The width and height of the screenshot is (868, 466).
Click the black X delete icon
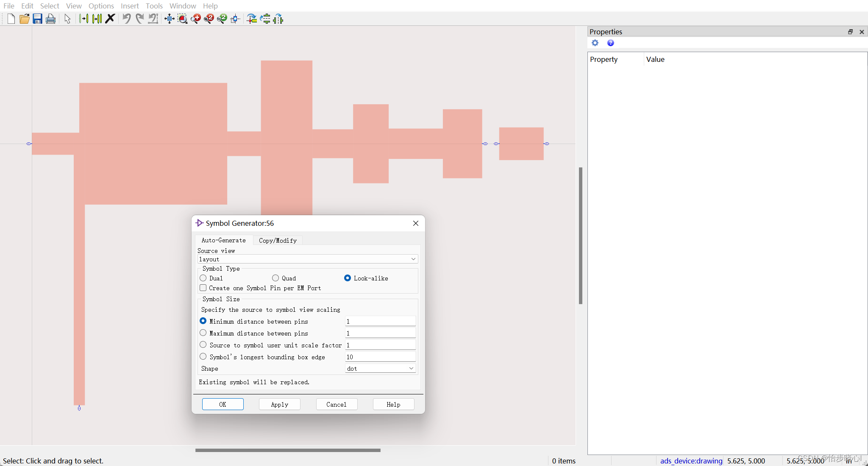coord(110,19)
